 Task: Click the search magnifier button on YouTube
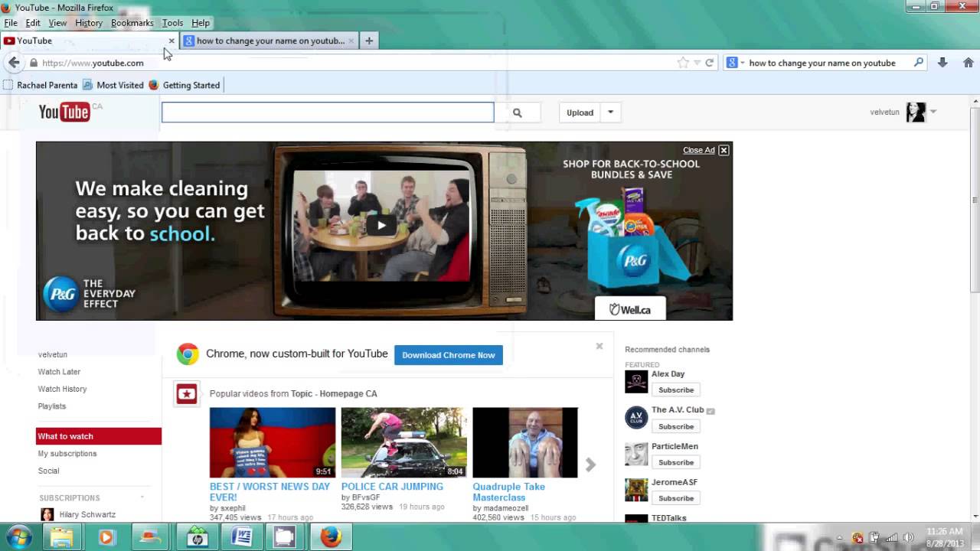click(518, 112)
